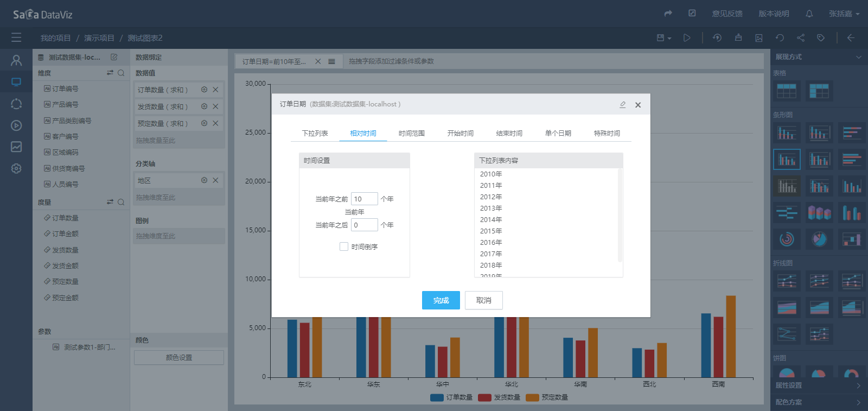Open the save dropdown arrow
Screen dimensions: 868x411
[x=669, y=39]
